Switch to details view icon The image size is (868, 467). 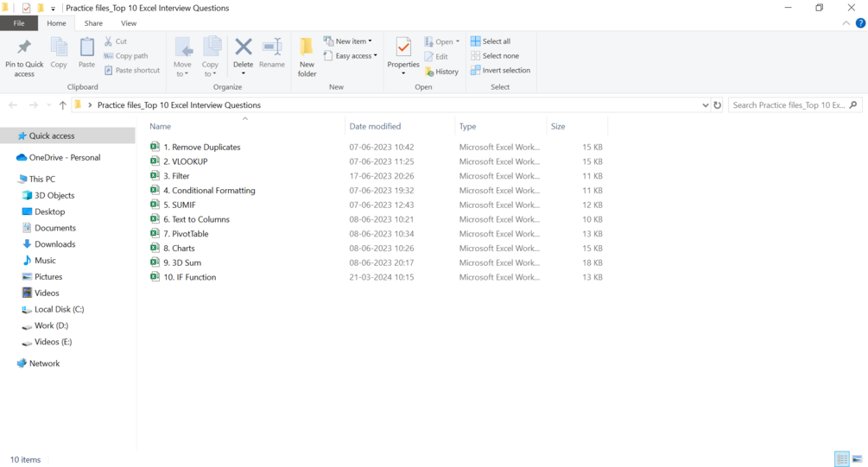(x=842, y=458)
